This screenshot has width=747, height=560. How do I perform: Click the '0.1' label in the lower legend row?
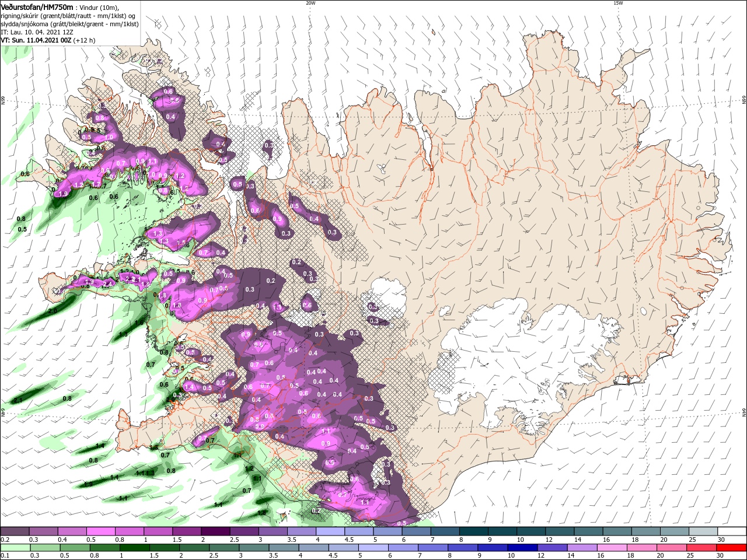(5, 556)
